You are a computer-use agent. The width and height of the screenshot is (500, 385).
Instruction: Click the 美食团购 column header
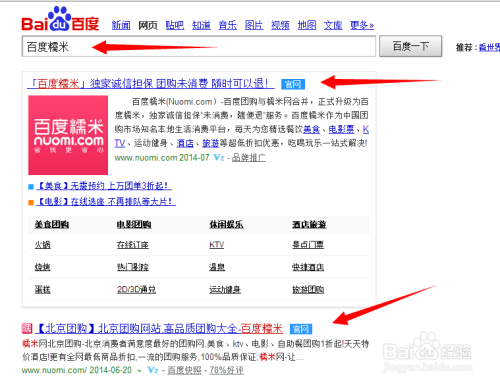[52, 225]
